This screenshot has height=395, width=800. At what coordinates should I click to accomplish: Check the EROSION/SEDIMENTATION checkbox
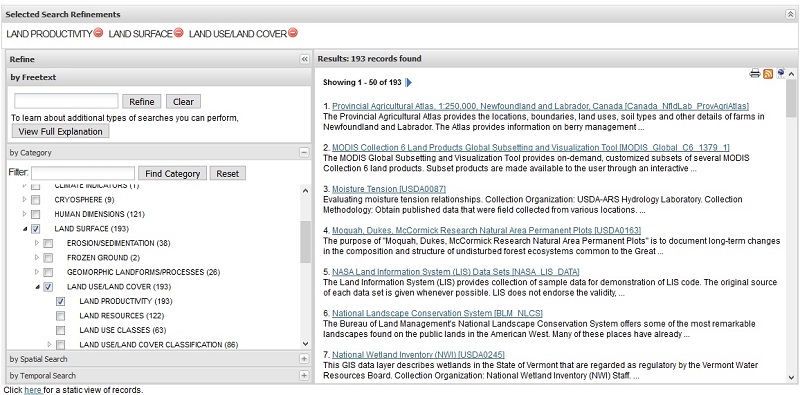[x=48, y=243]
